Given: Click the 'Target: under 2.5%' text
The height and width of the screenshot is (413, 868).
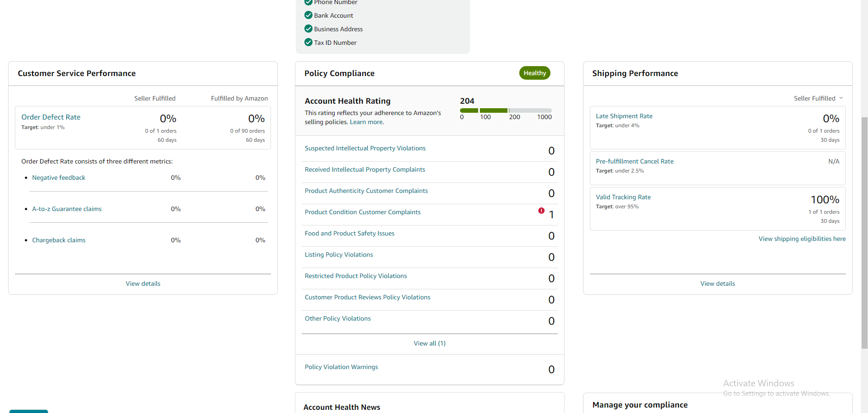Looking at the screenshot, I should coord(620,171).
